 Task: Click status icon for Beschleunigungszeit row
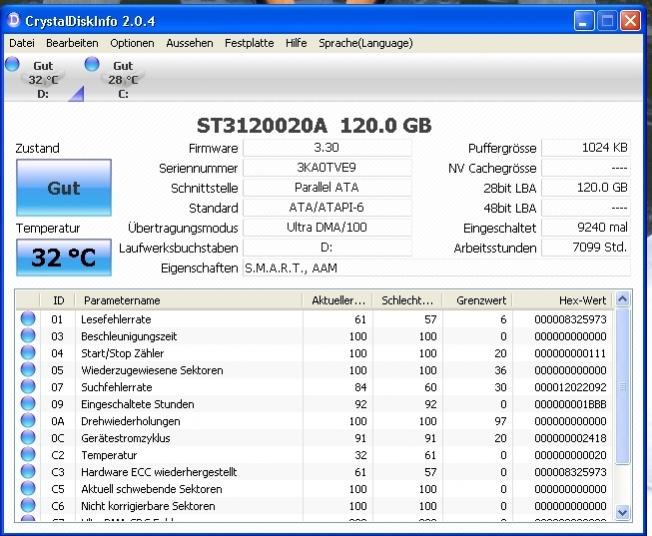(28, 336)
